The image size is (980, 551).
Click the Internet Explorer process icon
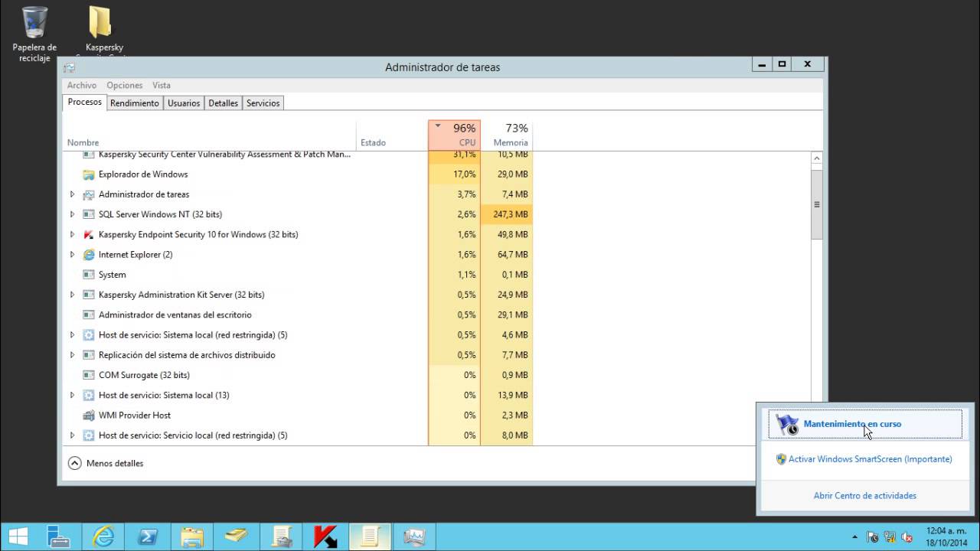(89, 254)
